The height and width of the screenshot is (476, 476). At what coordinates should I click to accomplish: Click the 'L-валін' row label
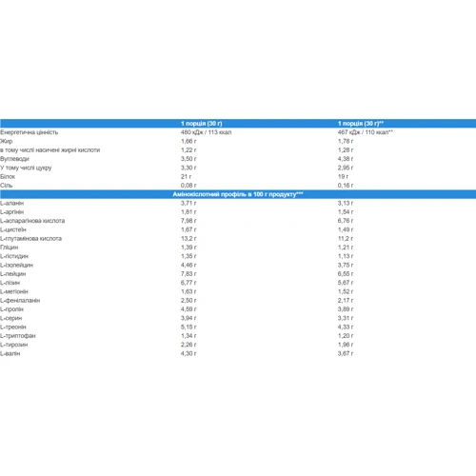[x=10, y=353]
